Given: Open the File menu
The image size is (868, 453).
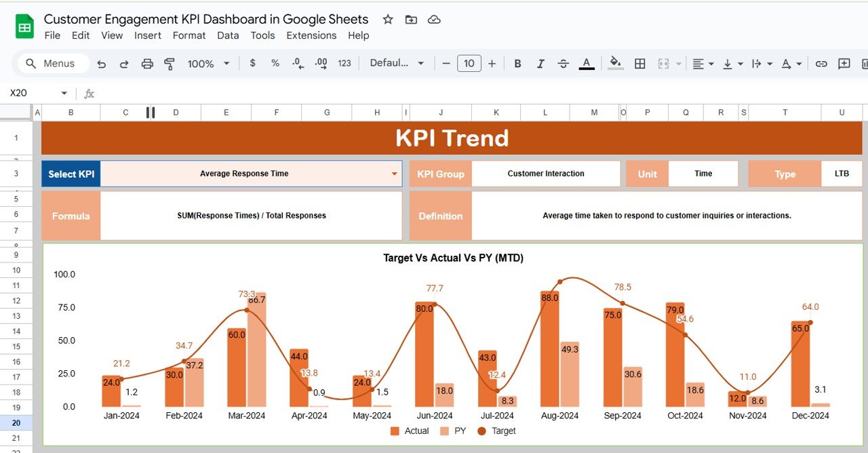Looking at the screenshot, I should 52,35.
